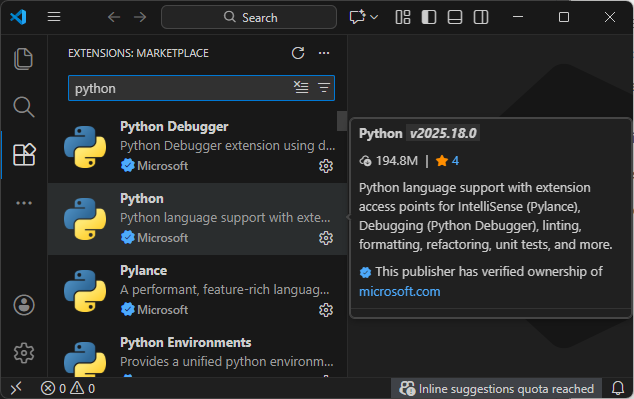Click the Pylance logo thumbnail
The width and height of the screenshot is (634, 399).
[85, 291]
